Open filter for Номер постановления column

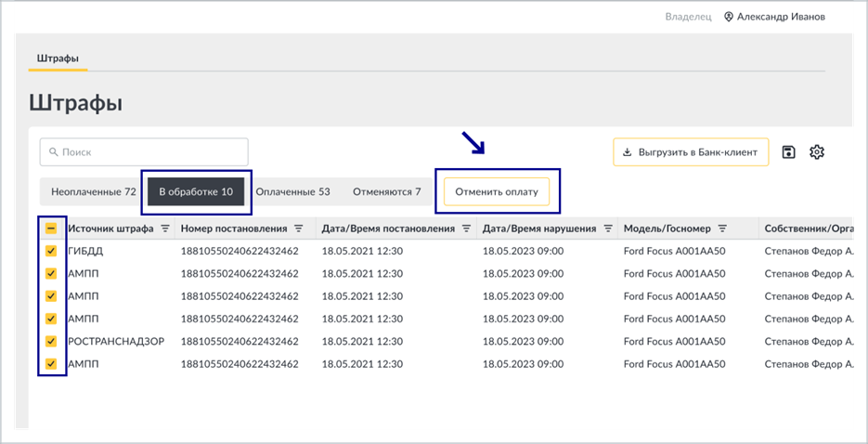[x=299, y=229]
